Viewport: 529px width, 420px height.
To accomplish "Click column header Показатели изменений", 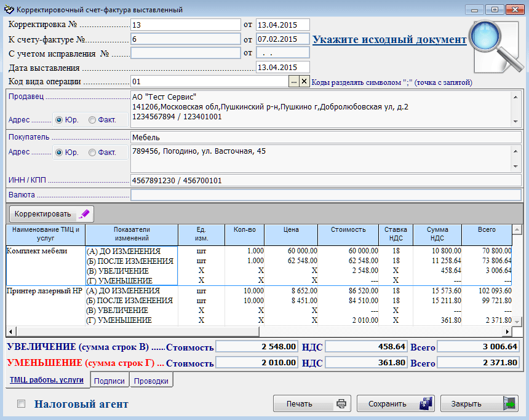I will [x=132, y=235].
